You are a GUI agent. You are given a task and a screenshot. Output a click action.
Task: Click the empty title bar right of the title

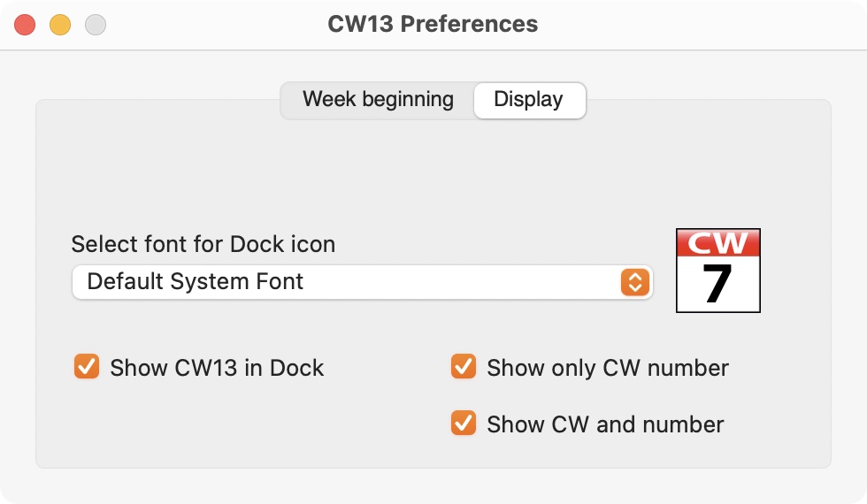tap(702, 25)
